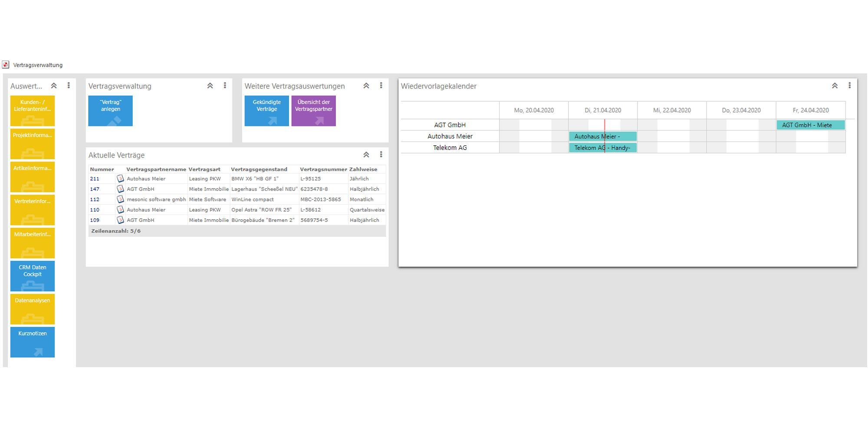Open contract number 112
Viewport: 868px width, 434px height.
[x=95, y=200]
